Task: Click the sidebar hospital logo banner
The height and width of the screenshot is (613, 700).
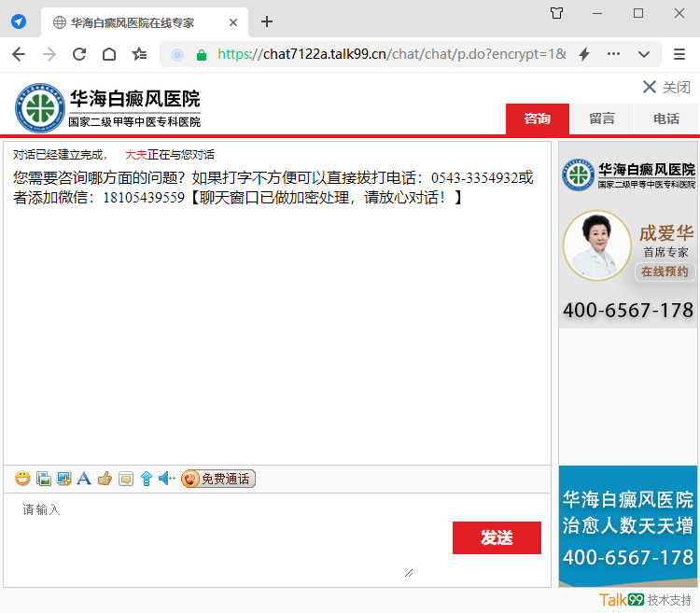Action: tap(628, 174)
